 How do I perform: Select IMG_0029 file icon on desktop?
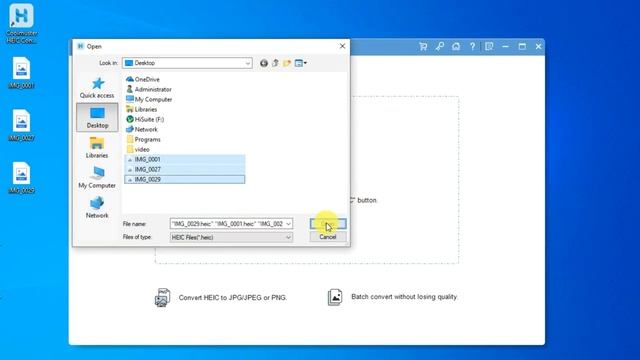[21, 178]
